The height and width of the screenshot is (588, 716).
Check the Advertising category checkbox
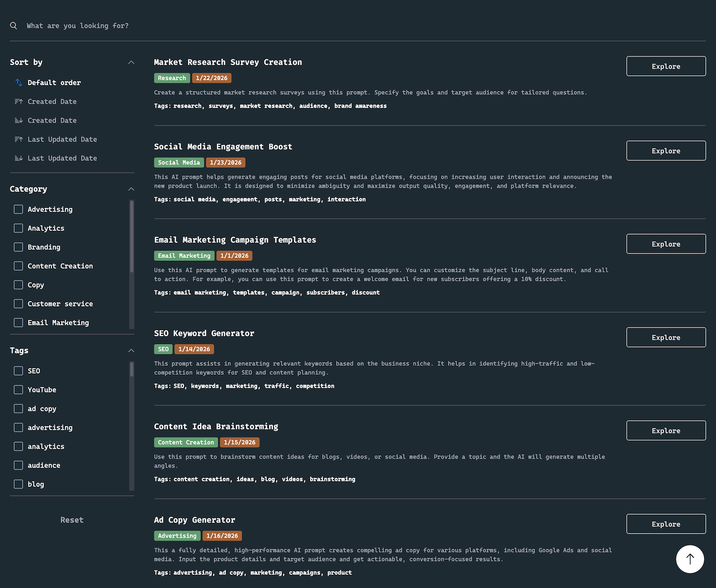pyautogui.click(x=18, y=209)
